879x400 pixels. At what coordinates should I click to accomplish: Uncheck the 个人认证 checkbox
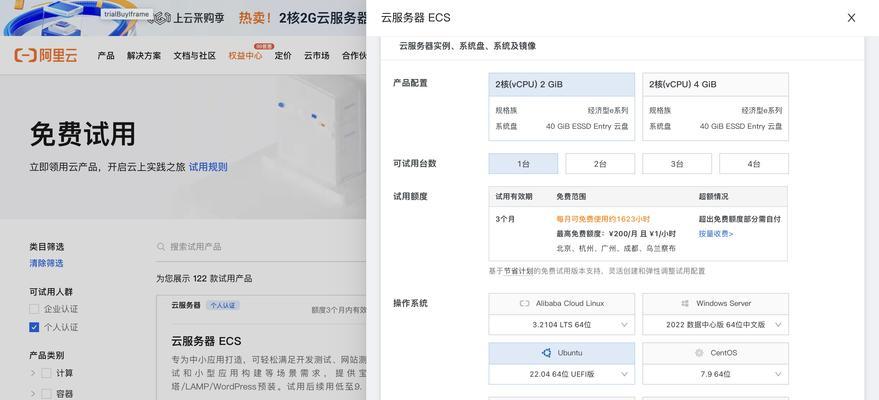(x=34, y=327)
